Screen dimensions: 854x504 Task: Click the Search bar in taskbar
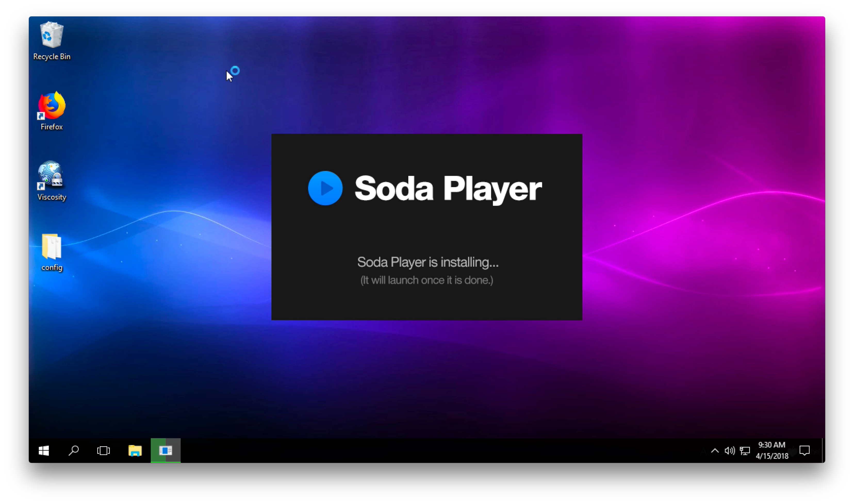tap(75, 451)
